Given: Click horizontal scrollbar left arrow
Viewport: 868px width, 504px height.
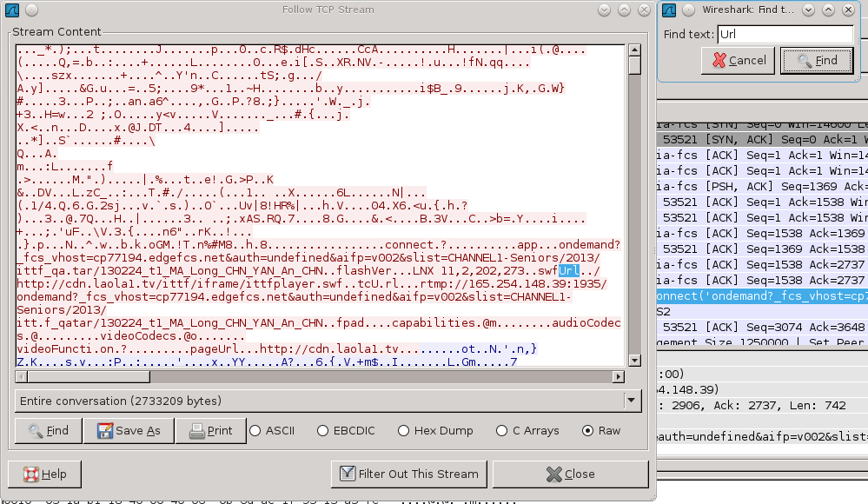Looking at the screenshot, I should (21, 376).
